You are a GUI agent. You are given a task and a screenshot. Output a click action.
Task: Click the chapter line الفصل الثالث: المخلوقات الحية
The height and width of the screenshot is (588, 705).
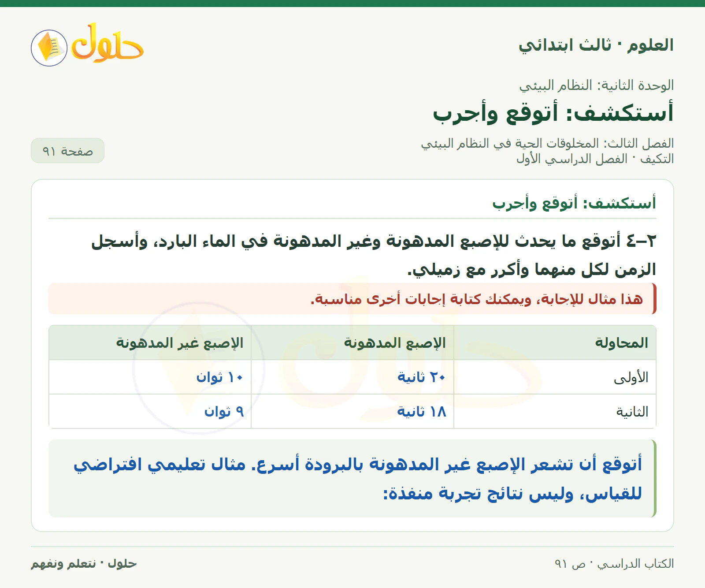point(547,143)
